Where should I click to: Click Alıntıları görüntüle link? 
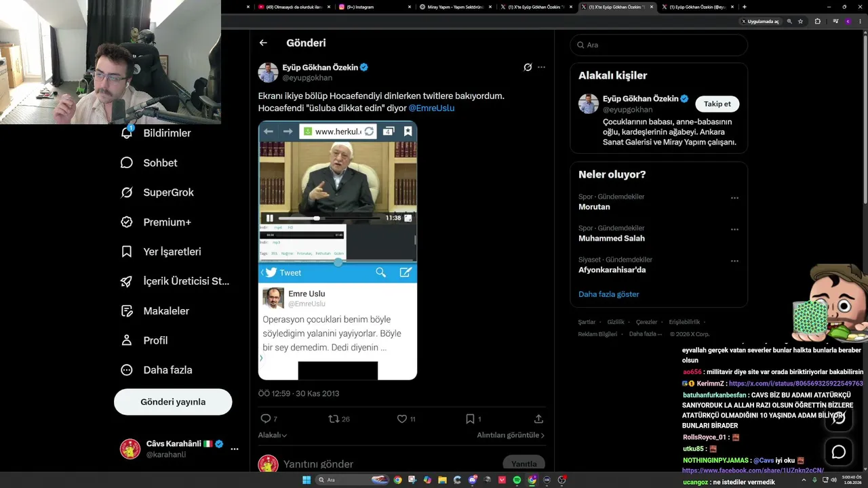point(511,435)
